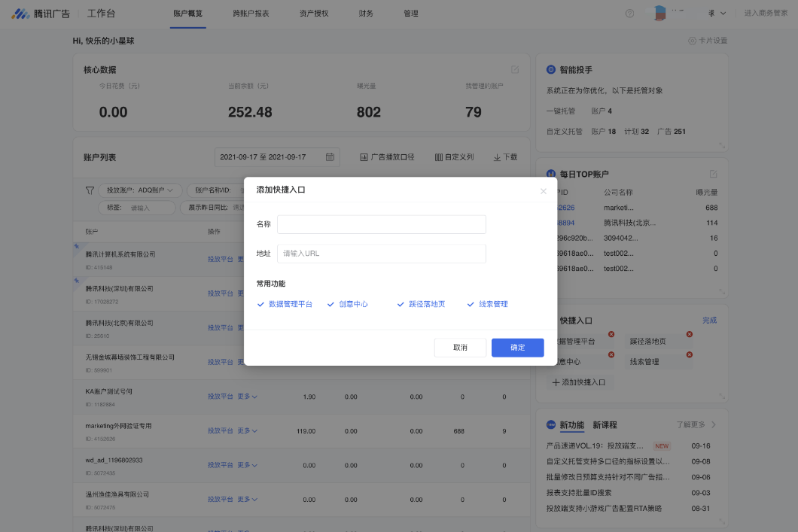Click the 广告播放口径 icon
The height and width of the screenshot is (532, 798).
[364, 157]
